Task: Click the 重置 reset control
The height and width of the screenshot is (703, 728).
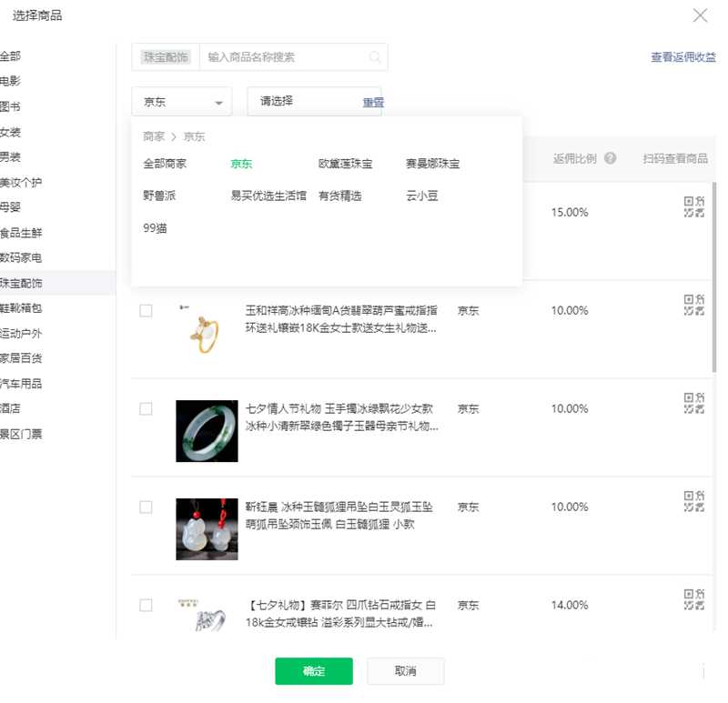Action: (x=373, y=103)
